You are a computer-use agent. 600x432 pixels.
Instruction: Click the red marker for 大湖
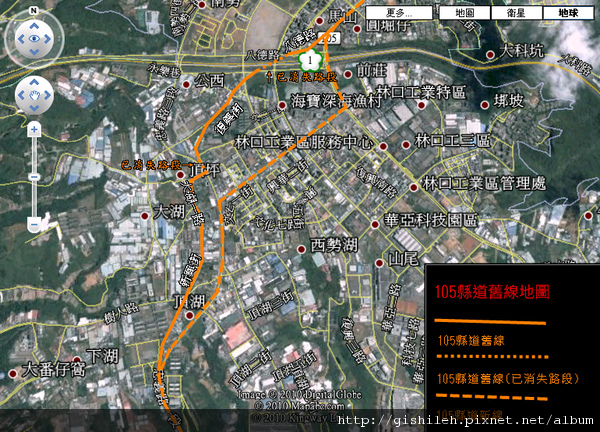point(145,216)
